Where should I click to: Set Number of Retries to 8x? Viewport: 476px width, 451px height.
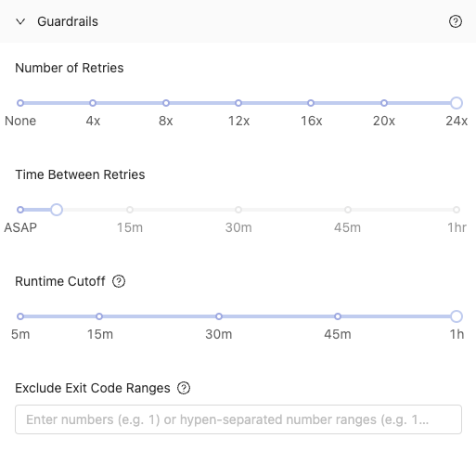point(166,103)
